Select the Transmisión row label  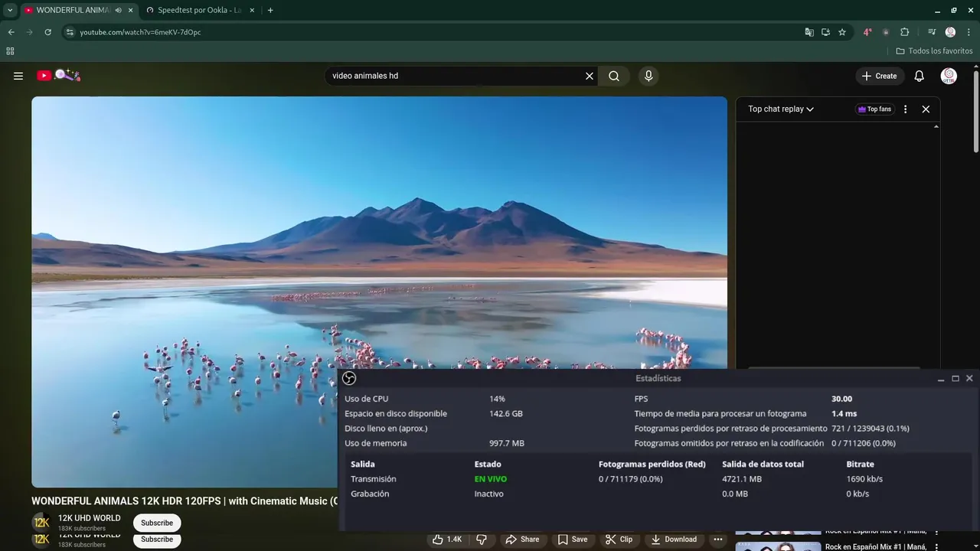[x=374, y=479]
